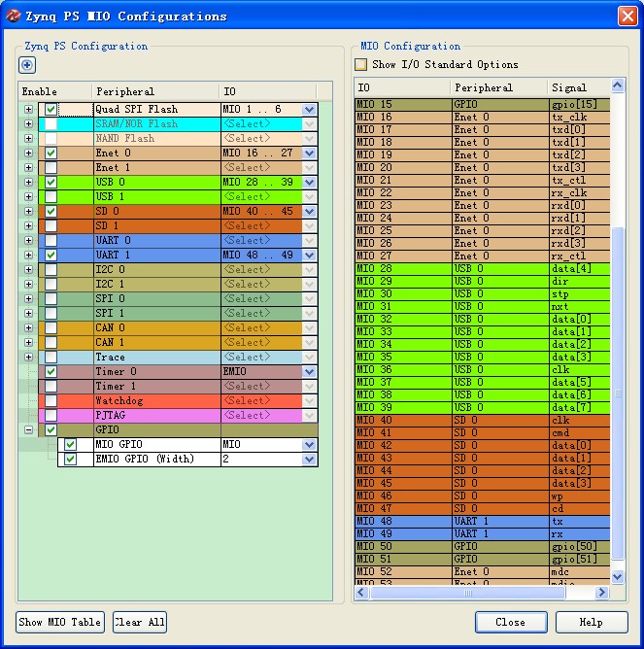
Task: Uncheck the Quad SPI Flash checkbox
Action: coord(51,110)
